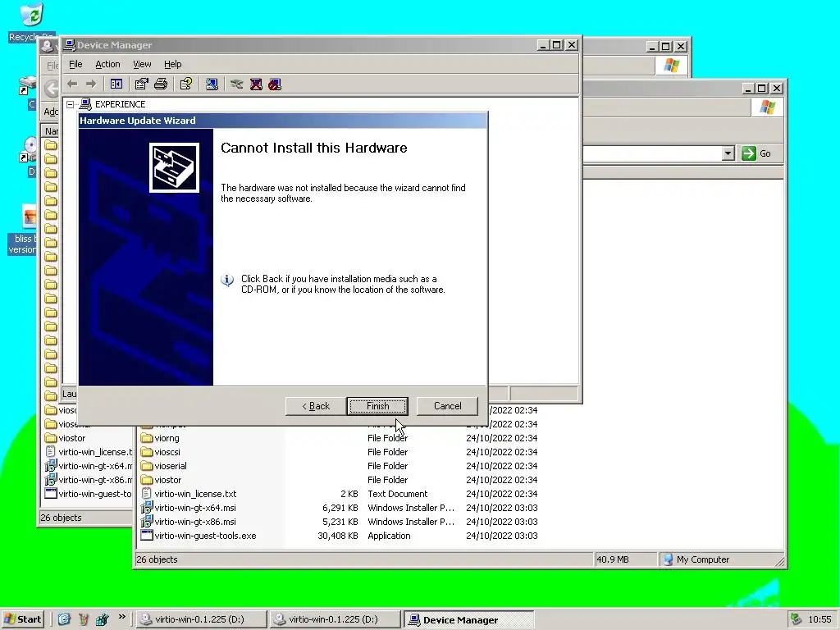Expand the Quick Launch overflow chevron
This screenshot has width=840, height=630.
pos(121,617)
